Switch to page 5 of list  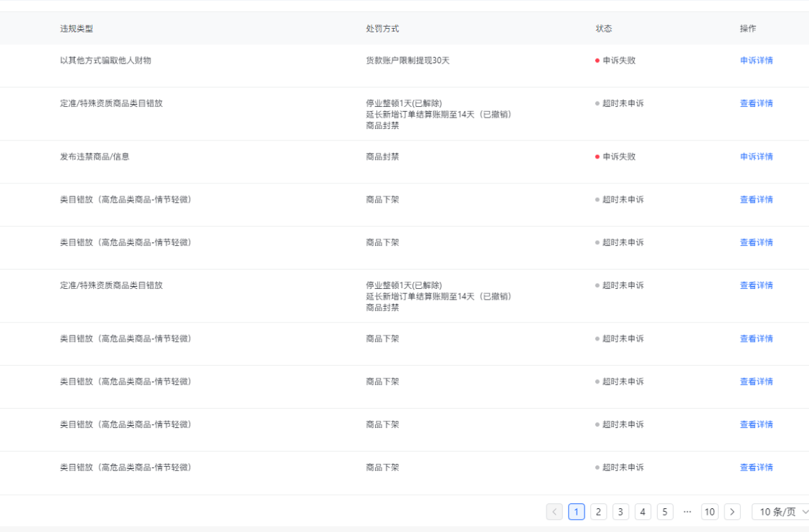tap(666, 512)
